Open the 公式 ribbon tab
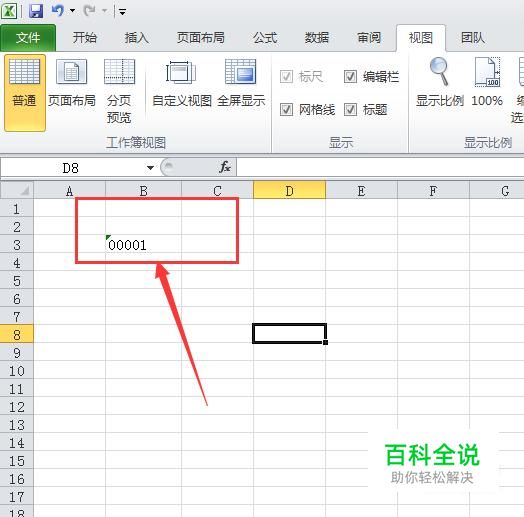The height and width of the screenshot is (517, 524). coord(265,37)
